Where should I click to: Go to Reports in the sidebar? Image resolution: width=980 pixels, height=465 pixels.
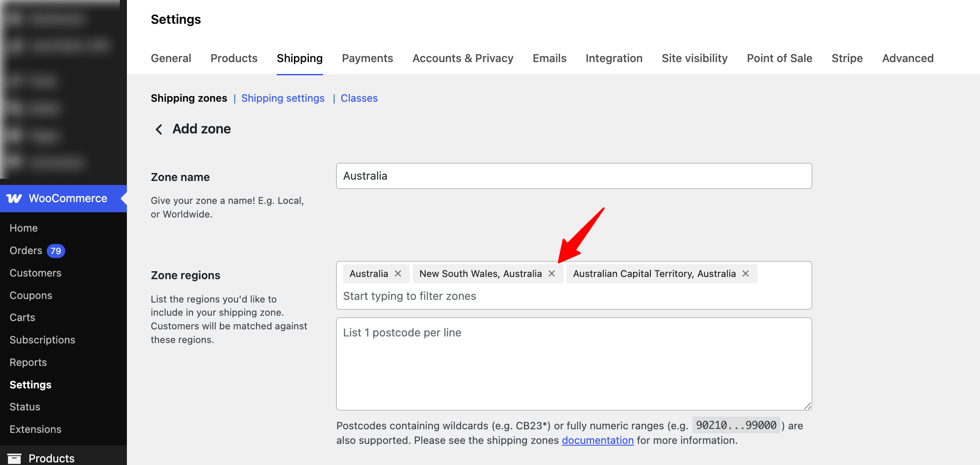pos(28,362)
